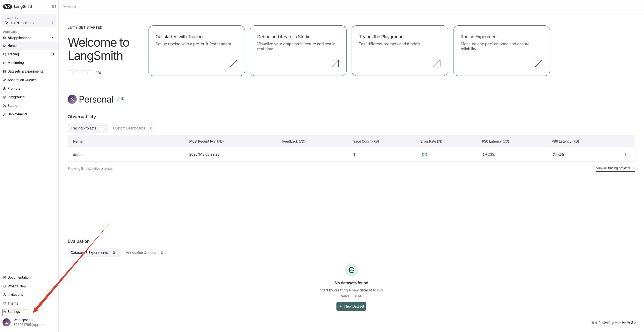Click the 0/4 progress count
Image resolution: width=644 pixels, height=332 pixels.
pyautogui.click(x=98, y=73)
